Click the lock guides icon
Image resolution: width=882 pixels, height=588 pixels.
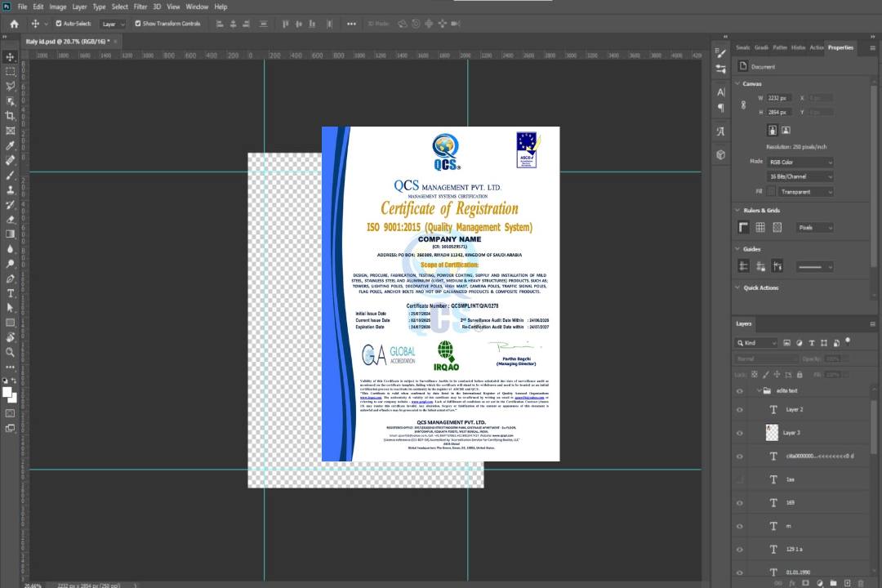[760, 266]
